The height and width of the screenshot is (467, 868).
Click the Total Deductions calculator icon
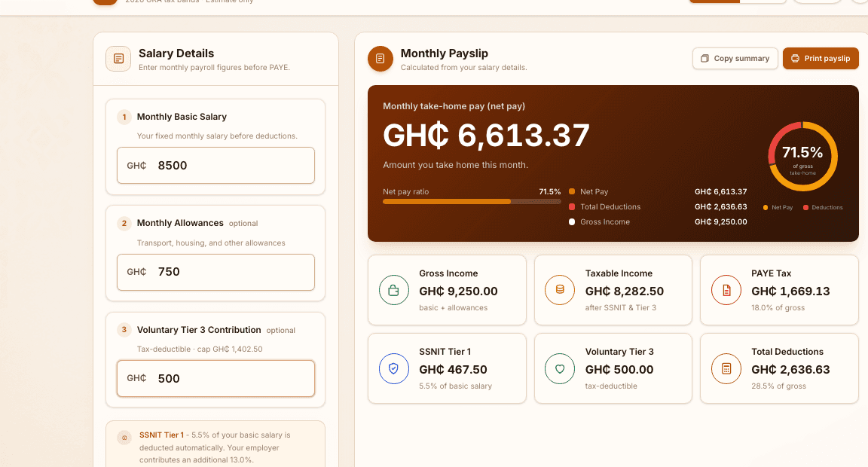pyautogui.click(x=726, y=368)
